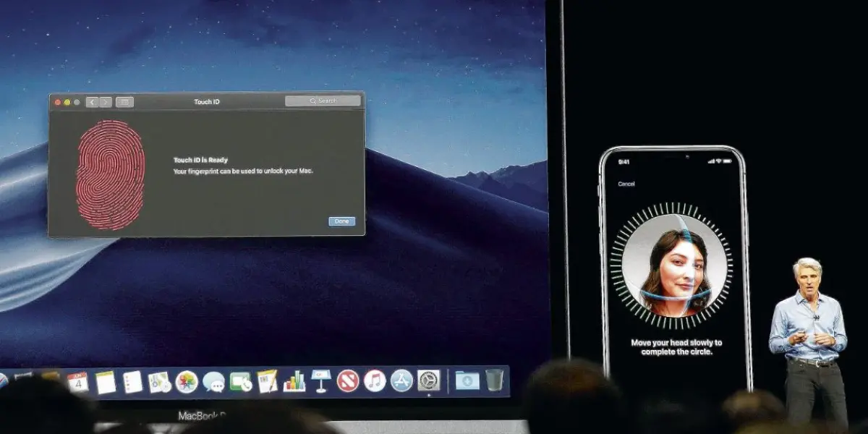Open iTunes music icon in the Dock
The width and height of the screenshot is (868, 434).
pyautogui.click(x=375, y=380)
